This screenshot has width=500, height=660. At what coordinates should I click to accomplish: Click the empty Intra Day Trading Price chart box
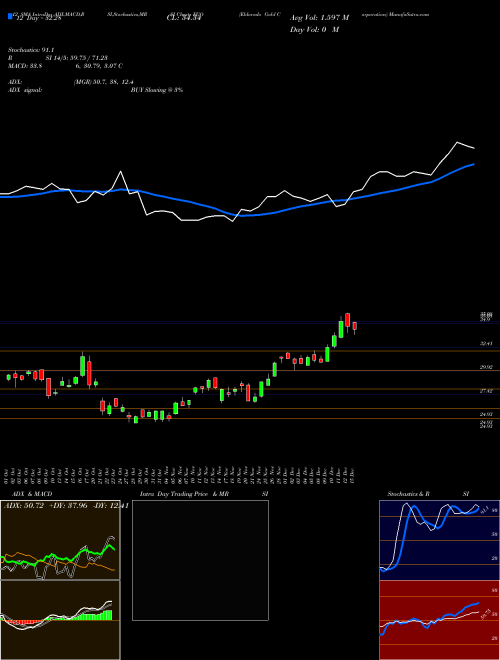pyautogui.click(x=200, y=560)
